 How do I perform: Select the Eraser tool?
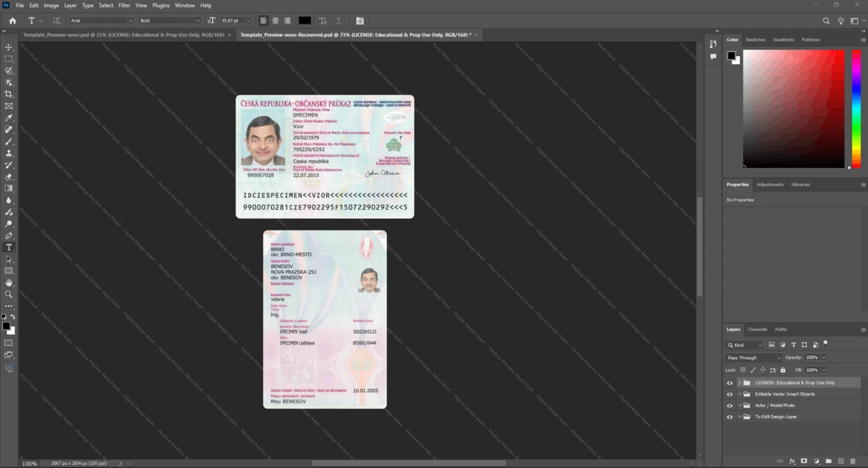pos(9,176)
